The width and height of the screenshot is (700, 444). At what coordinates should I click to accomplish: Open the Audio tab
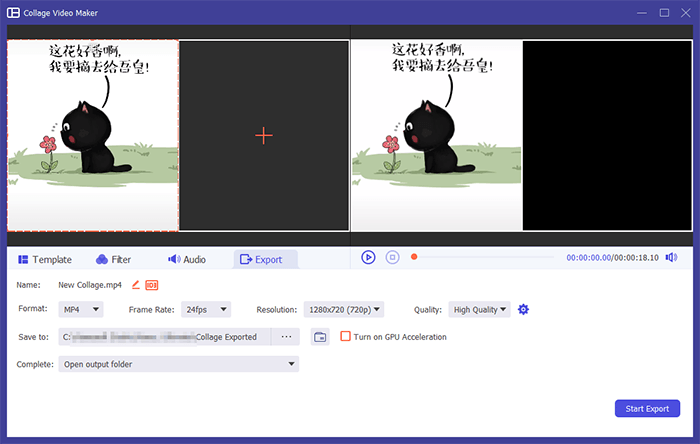pos(187,259)
